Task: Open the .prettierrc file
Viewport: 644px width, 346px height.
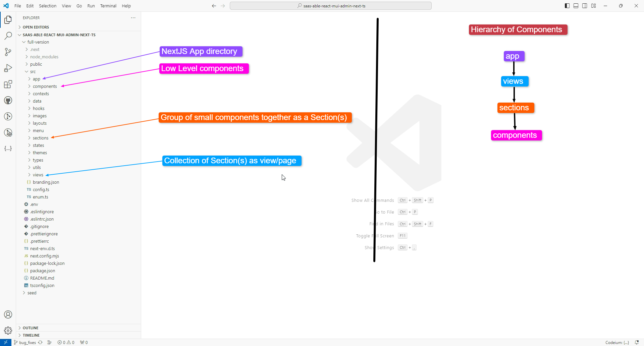Action: pyautogui.click(x=78, y=241)
